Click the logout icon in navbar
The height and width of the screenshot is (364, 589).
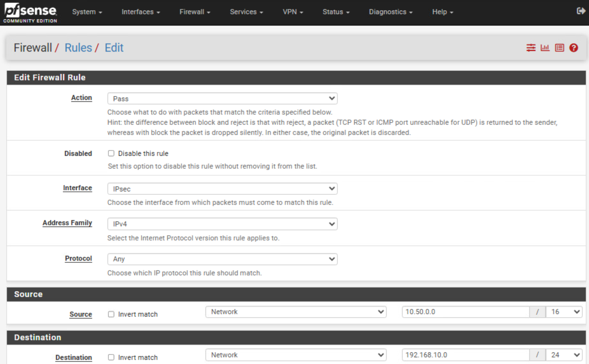coord(581,11)
